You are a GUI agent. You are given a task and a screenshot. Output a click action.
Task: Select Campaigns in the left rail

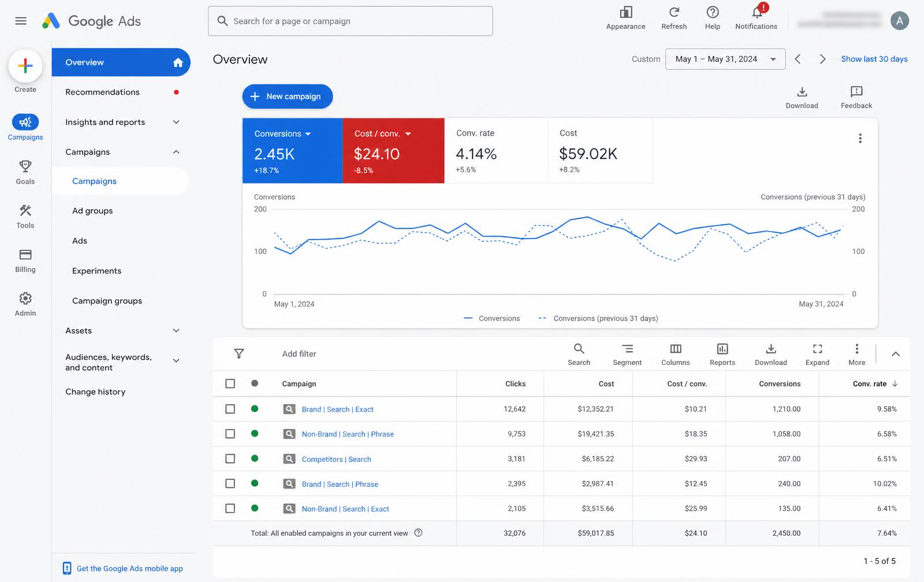[x=25, y=127]
